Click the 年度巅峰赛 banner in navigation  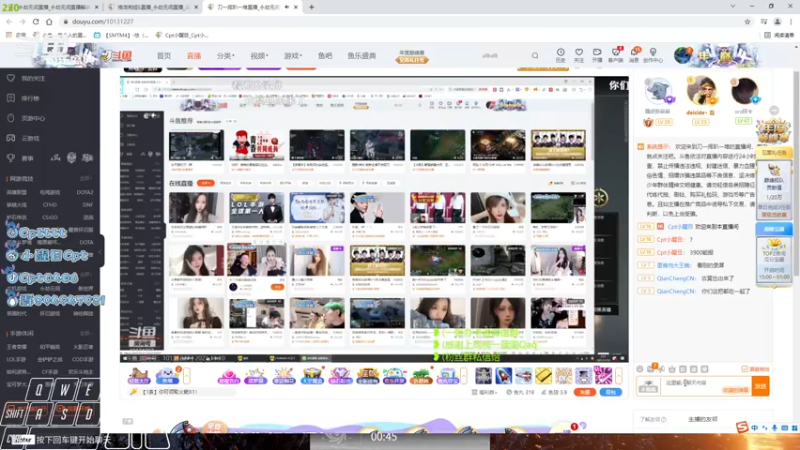tap(412, 57)
